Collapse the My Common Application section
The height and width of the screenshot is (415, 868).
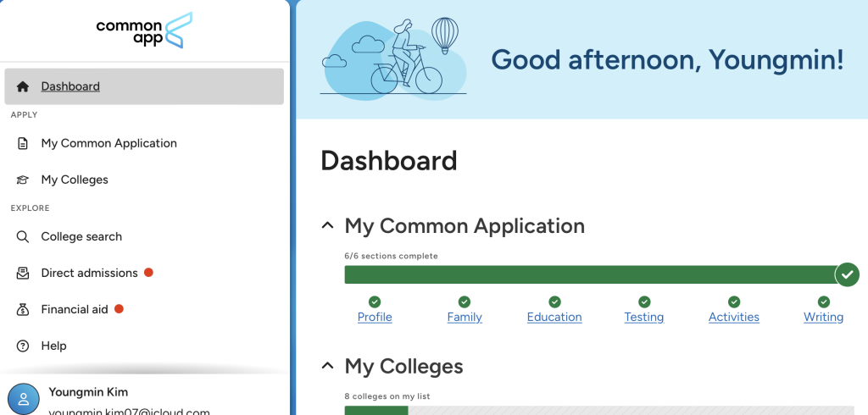coord(327,226)
